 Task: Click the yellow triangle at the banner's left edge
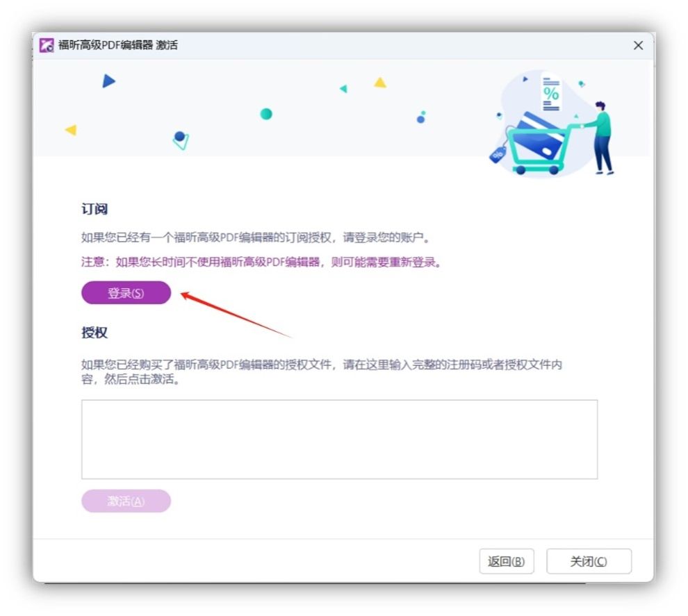[71, 130]
